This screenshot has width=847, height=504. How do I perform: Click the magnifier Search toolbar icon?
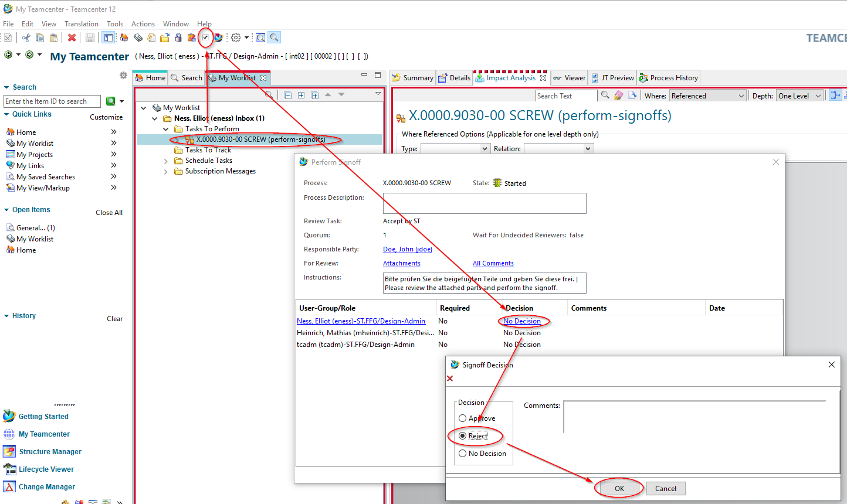[x=274, y=38]
